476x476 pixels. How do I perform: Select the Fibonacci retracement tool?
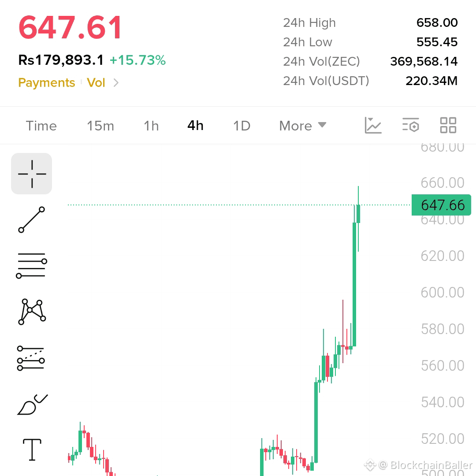(x=31, y=358)
